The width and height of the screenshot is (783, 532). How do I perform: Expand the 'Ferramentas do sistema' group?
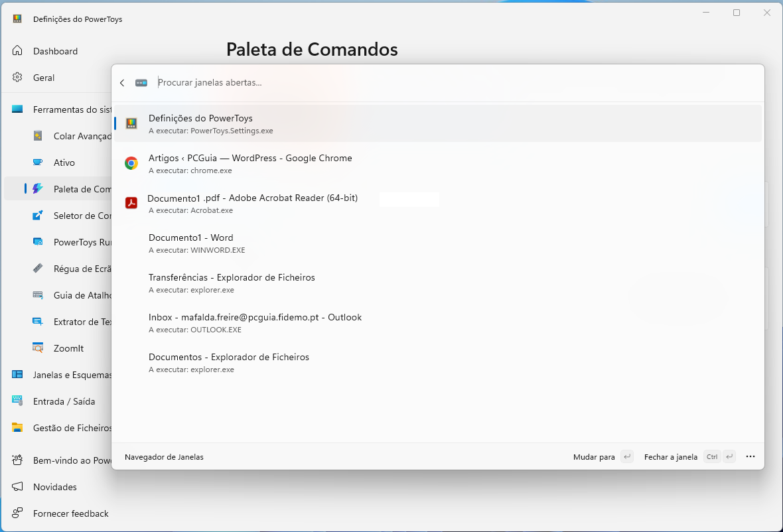click(58, 109)
